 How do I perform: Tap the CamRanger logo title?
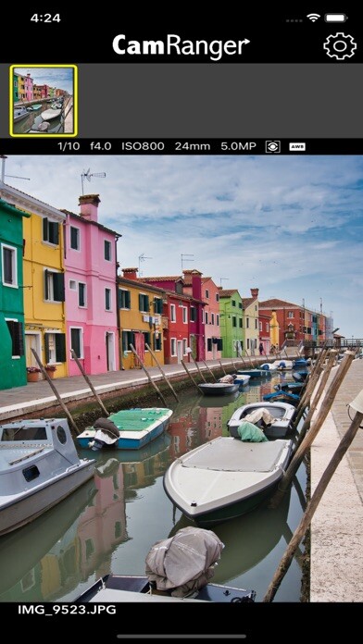pos(181,45)
